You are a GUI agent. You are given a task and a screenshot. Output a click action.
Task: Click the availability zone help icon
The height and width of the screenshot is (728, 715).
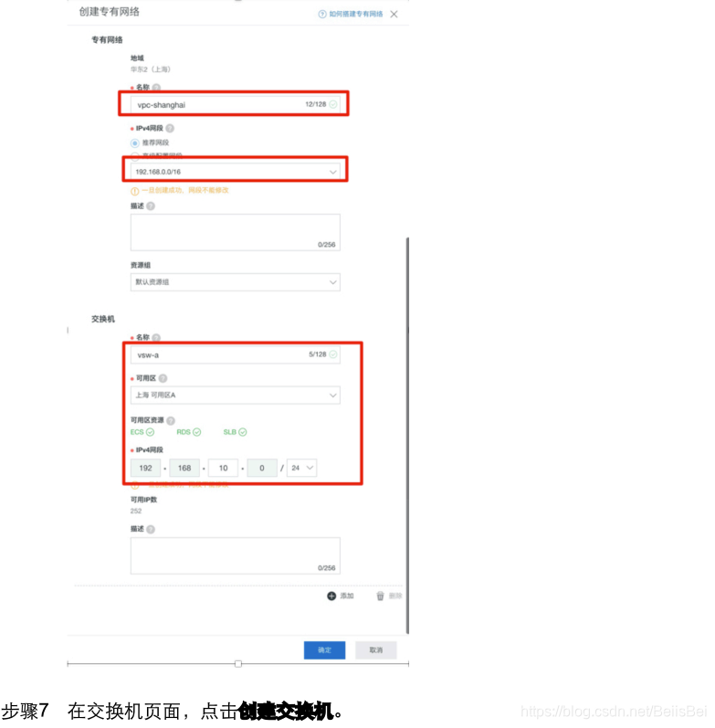[x=163, y=378]
